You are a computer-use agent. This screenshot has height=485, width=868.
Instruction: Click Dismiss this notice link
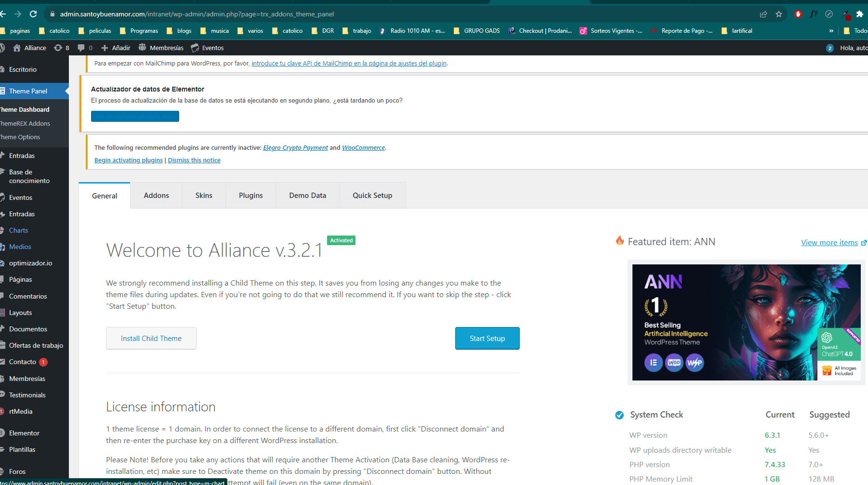pyautogui.click(x=194, y=160)
